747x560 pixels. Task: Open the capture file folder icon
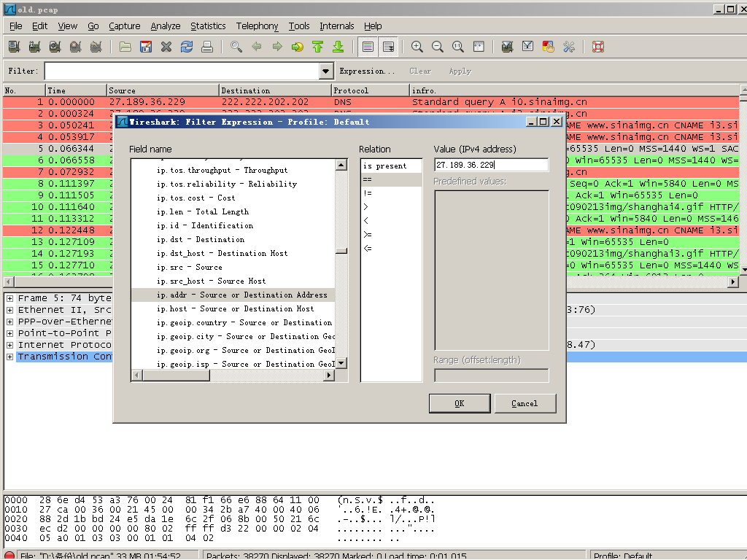coord(125,47)
